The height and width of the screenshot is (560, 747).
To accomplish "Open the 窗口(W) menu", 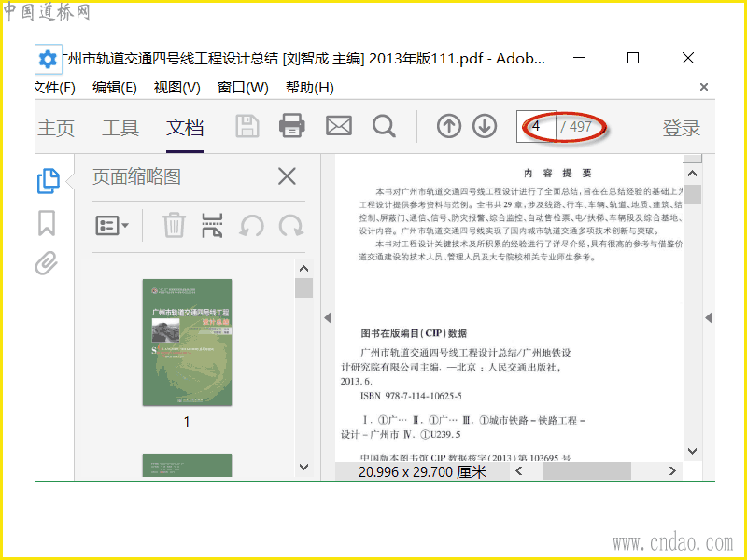I will [x=243, y=88].
